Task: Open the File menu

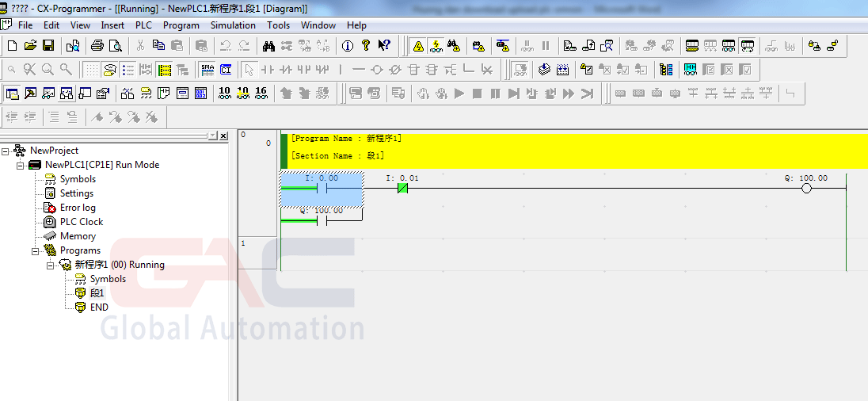Action: pos(25,25)
